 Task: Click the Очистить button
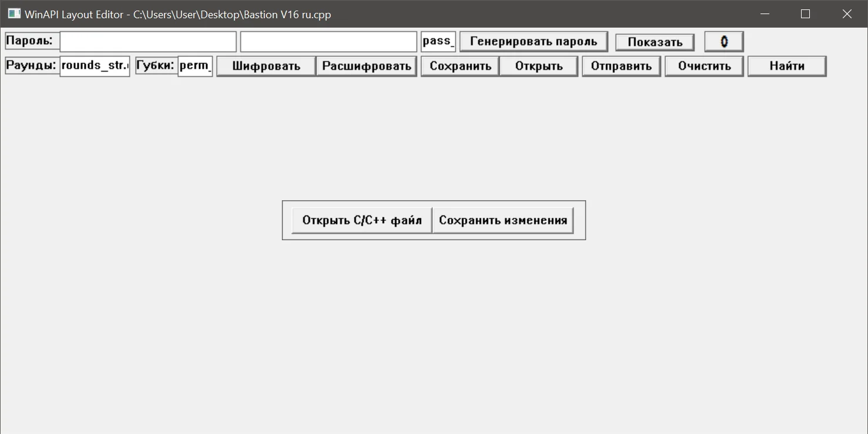coord(704,66)
